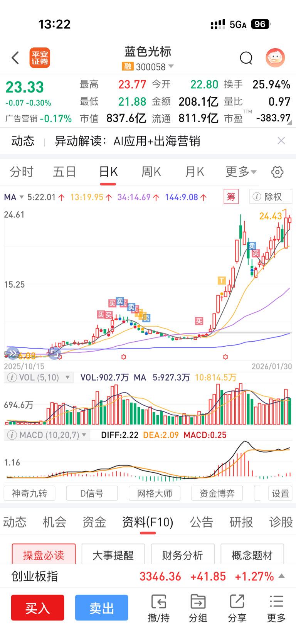
Task: Tap the blue 卖出 sell button
Action: pyautogui.click(x=101, y=608)
